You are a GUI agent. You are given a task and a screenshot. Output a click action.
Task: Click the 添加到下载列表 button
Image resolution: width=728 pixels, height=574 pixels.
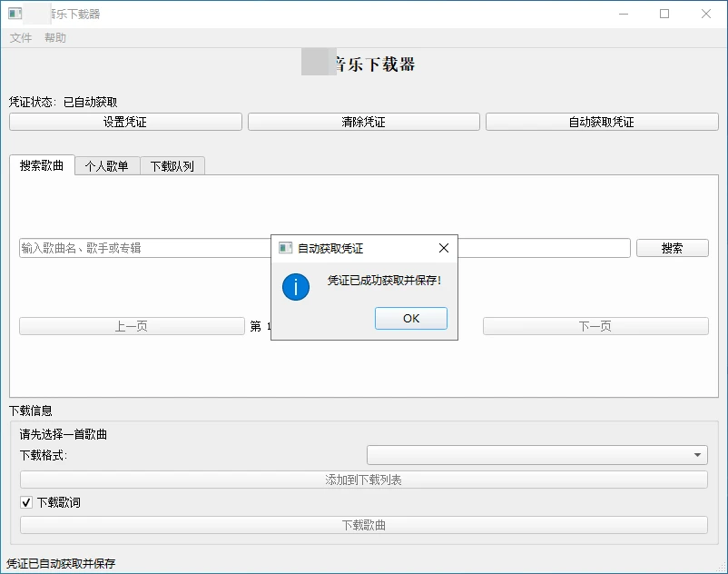(363, 480)
